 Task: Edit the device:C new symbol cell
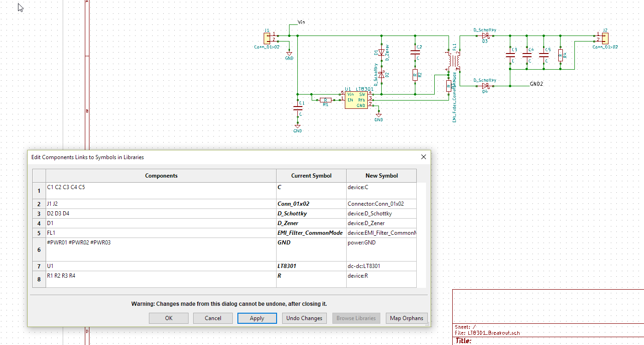[x=381, y=190]
